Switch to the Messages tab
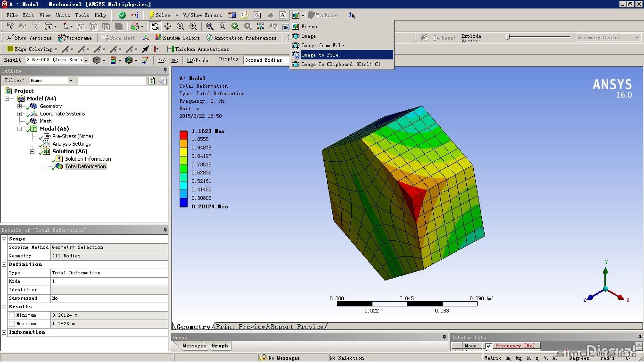Image resolution: width=644 pixels, height=362 pixels. (194, 346)
